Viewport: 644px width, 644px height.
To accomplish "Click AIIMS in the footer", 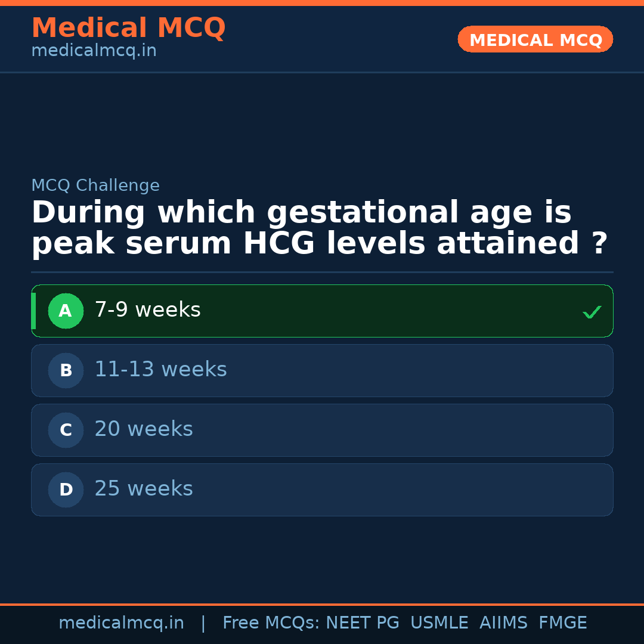I will click(x=503, y=623).
